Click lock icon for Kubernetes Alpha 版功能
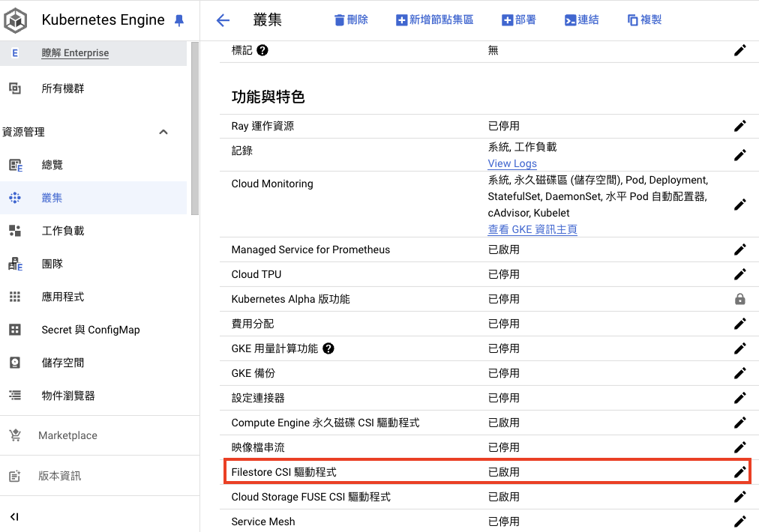The width and height of the screenshot is (759, 532). (739, 299)
